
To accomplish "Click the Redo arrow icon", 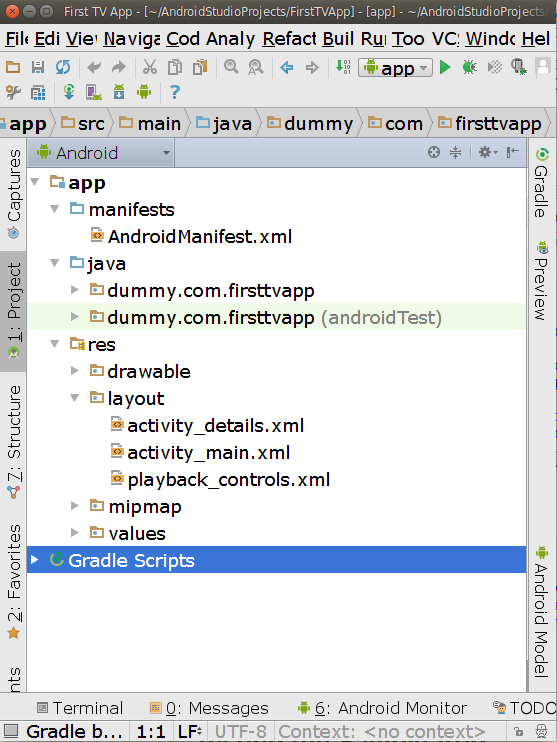I will tap(119, 67).
